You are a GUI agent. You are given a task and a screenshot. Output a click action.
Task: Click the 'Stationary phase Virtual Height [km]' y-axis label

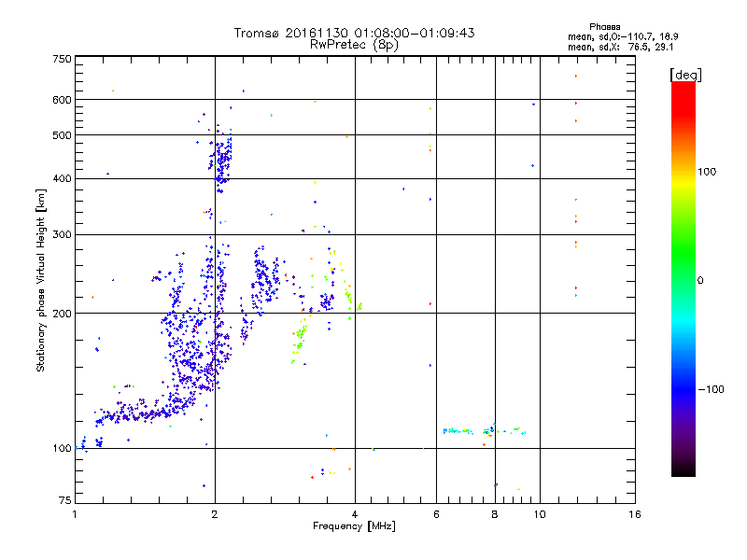(x=41, y=280)
